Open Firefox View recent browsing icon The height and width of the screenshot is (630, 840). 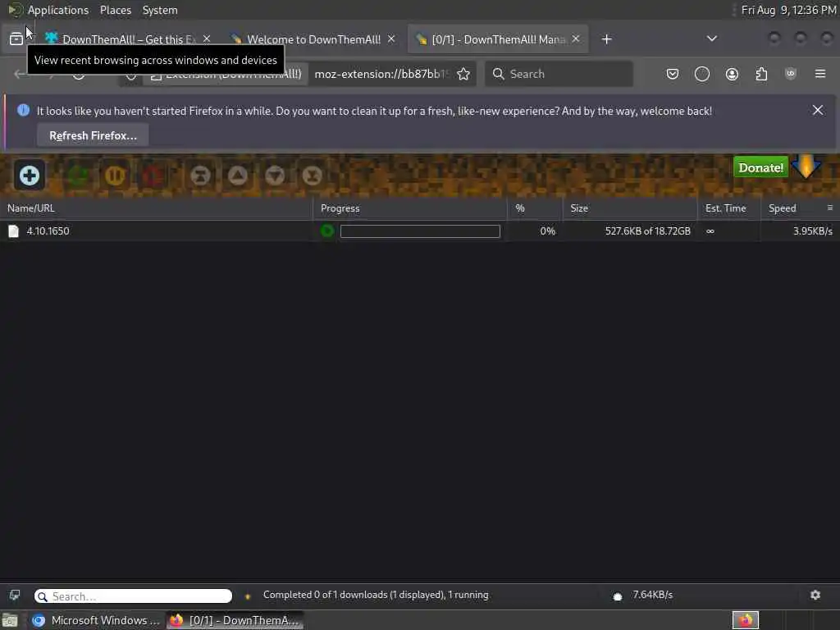[16, 39]
